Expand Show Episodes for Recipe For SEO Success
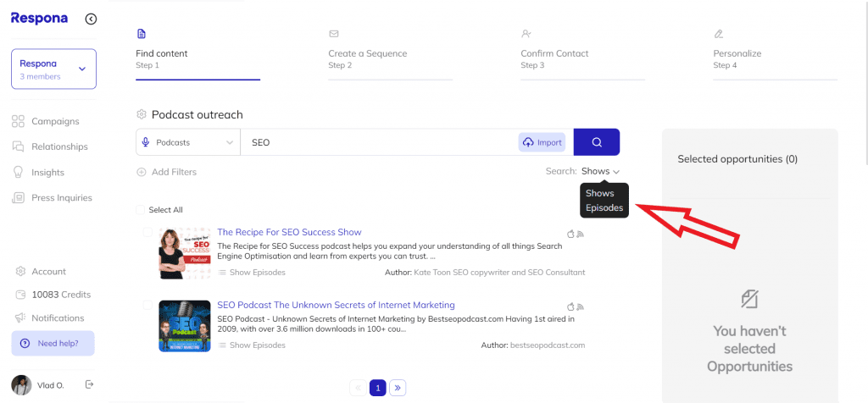 [253, 273]
